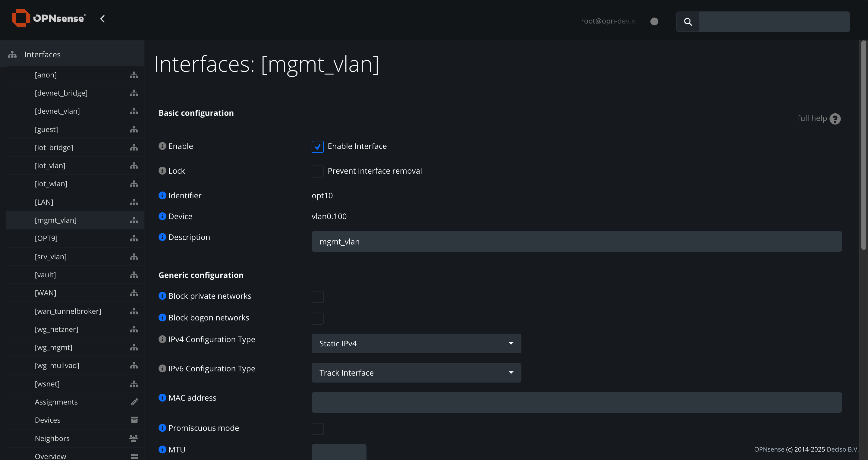Collapse the sidebar with the chevron arrow
Viewport: 868px width, 460px height.
pyautogui.click(x=102, y=19)
